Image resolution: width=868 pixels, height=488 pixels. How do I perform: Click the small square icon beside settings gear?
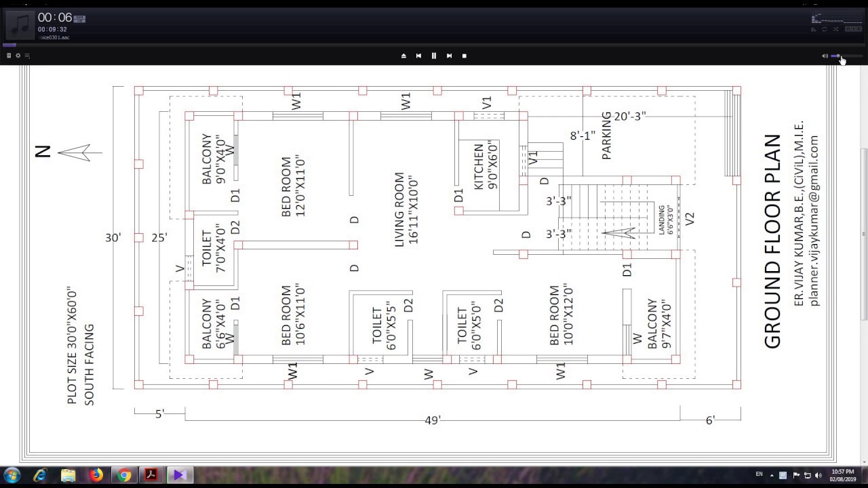coord(9,56)
